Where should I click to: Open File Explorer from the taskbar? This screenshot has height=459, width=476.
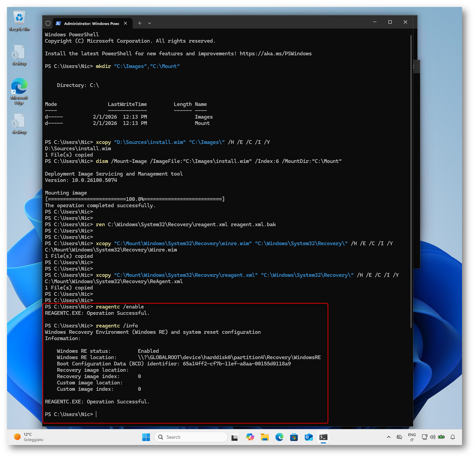coord(265,437)
